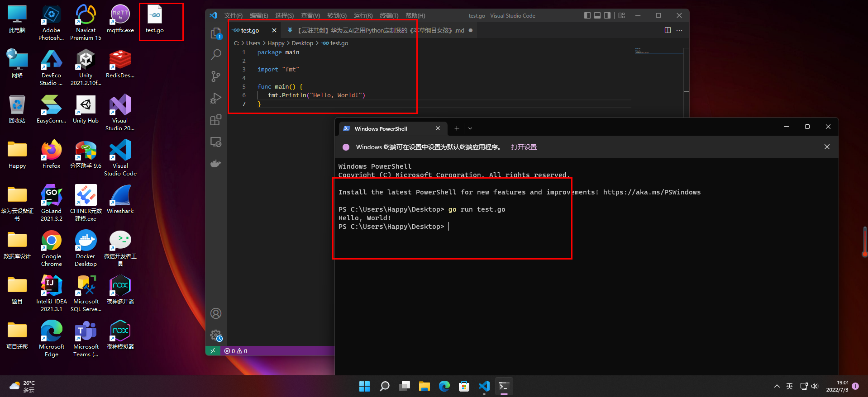Open the 终端(T) menu in VS Code
Image resolution: width=868 pixels, height=397 pixels.
[x=389, y=15]
